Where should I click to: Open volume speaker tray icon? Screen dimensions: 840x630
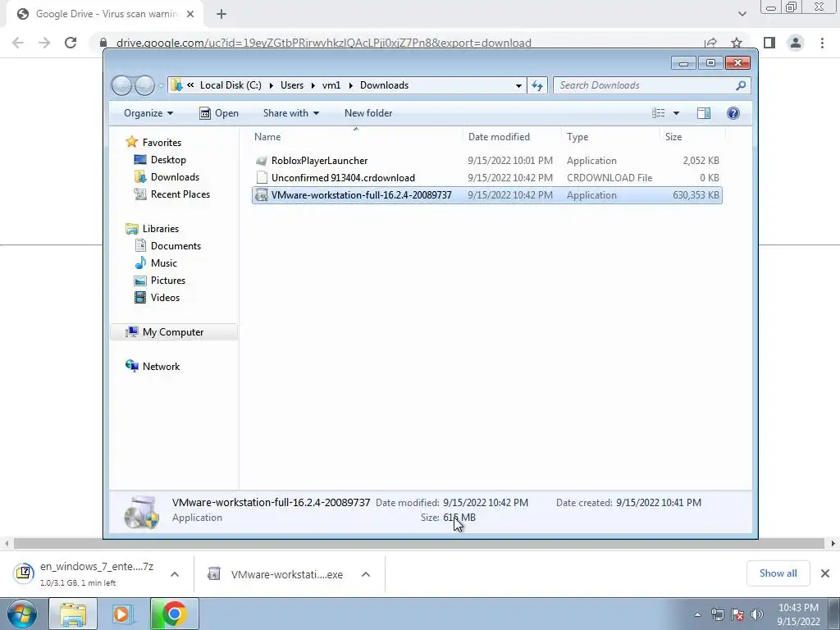756,614
